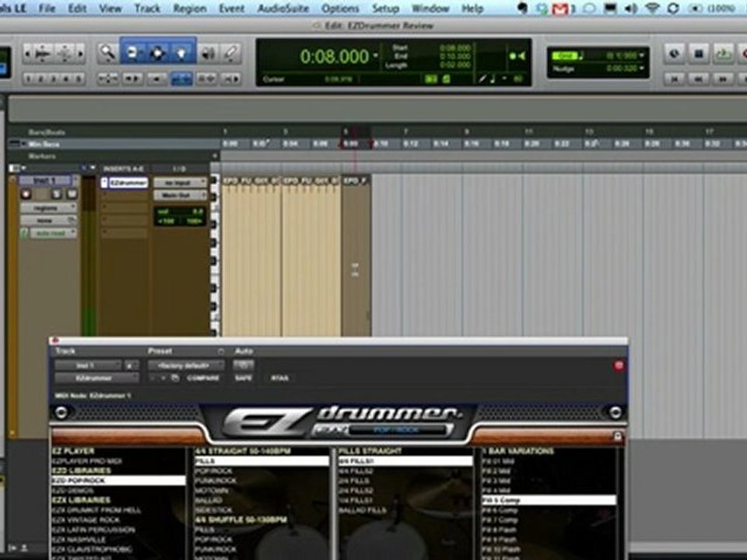Record-enable the Inst 1 track
Screen dimensions: 747x560
tap(26, 194)
